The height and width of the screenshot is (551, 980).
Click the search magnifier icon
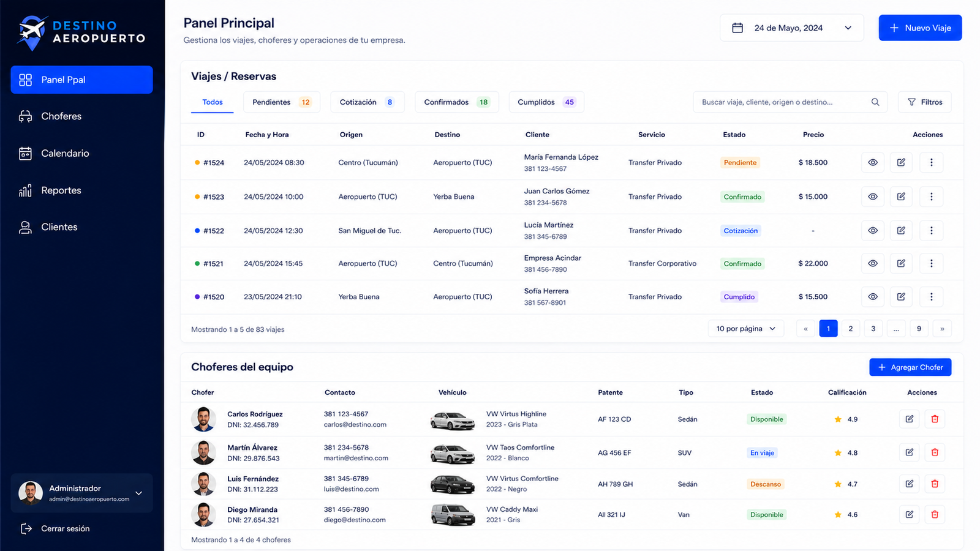click(875, 102)
